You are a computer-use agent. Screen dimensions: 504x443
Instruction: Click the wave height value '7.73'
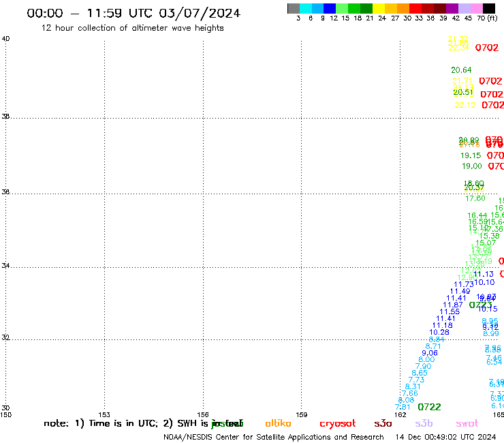point(416,380)
